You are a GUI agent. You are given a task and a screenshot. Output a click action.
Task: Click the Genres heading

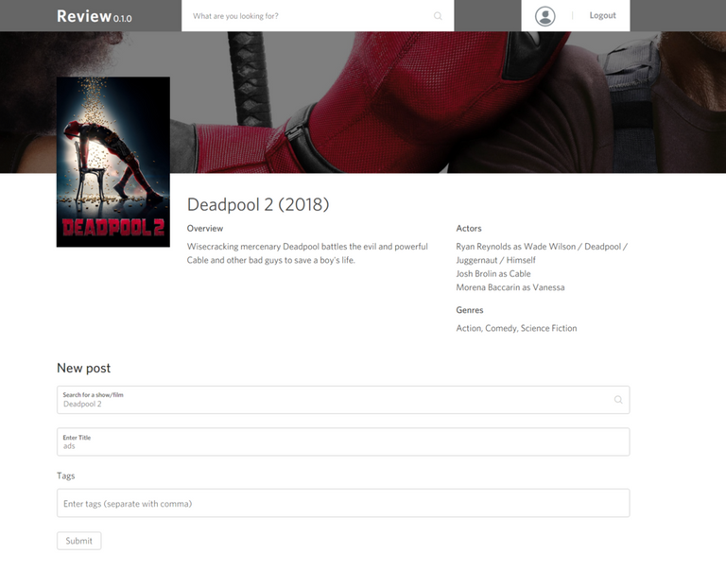coord(470,310)
